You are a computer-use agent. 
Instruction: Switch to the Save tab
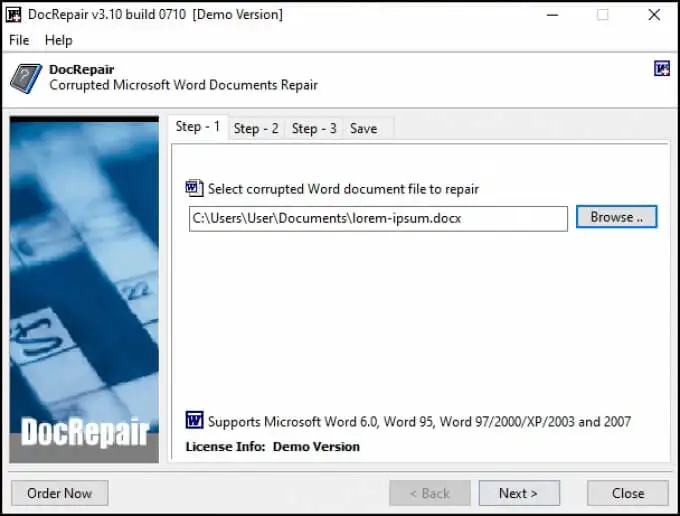[x=363, y=129]
